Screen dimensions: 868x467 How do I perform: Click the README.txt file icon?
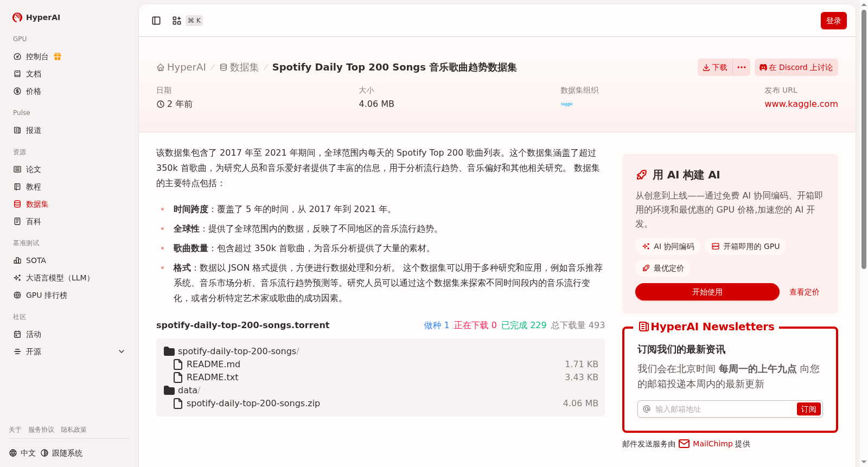point(178,377)
